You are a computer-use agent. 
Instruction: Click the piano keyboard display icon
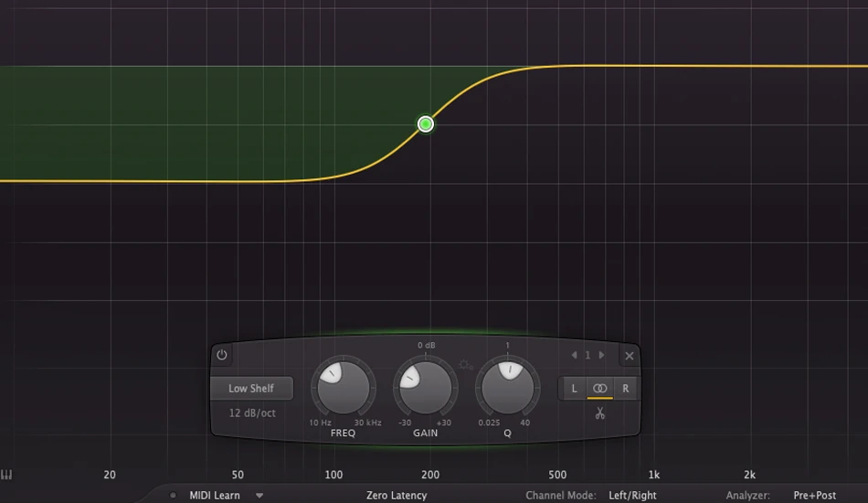pyautogui.click(x=6, y=475)
